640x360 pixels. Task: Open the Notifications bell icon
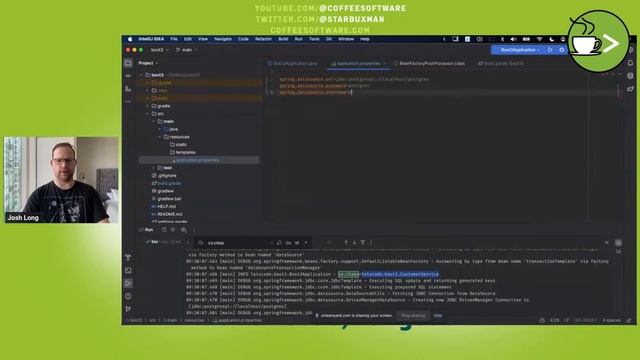[x=630, y=63]
